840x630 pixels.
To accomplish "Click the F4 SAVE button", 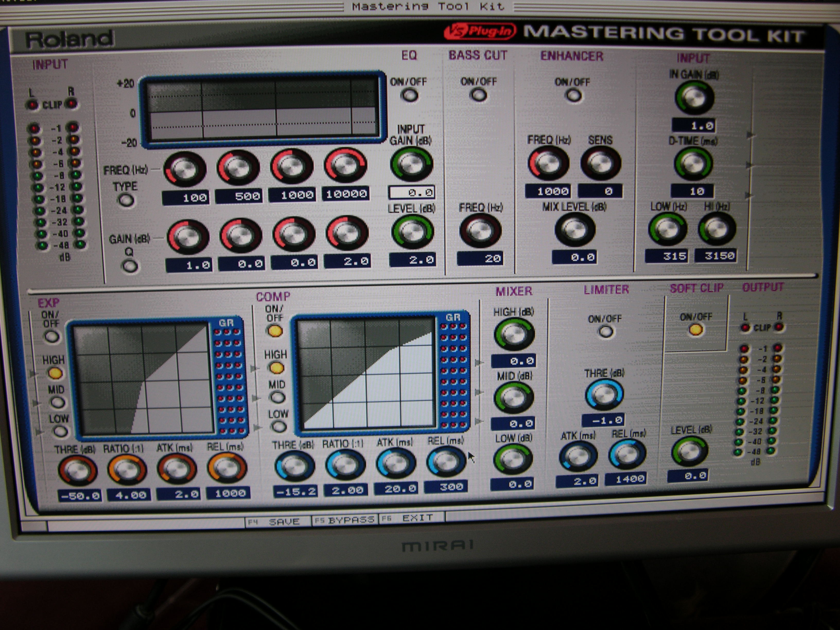I will [278, 521].
